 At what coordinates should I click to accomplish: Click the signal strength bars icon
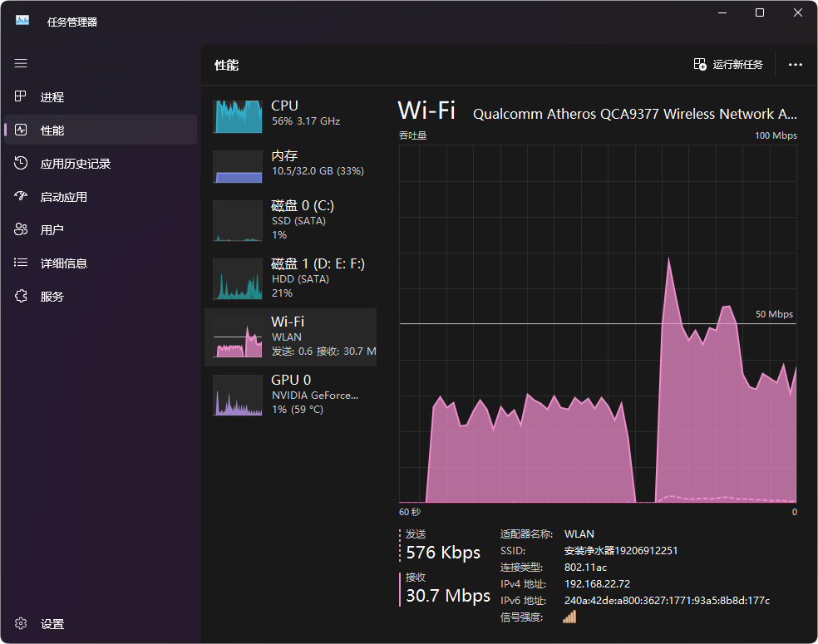tap(569, 617)
